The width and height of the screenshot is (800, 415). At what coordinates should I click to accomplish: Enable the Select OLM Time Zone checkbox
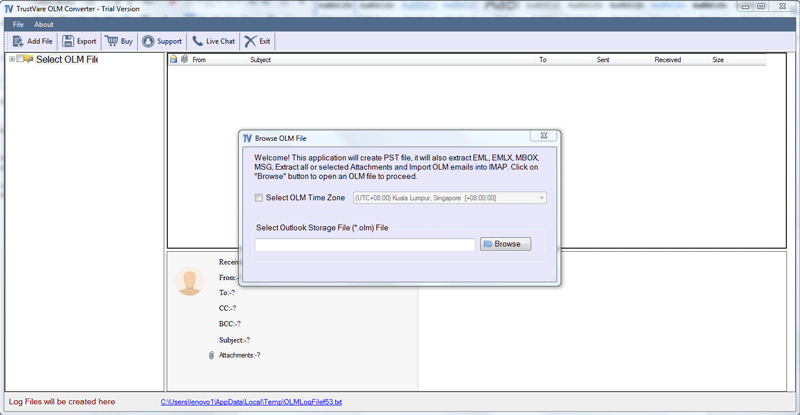point(259,198)
